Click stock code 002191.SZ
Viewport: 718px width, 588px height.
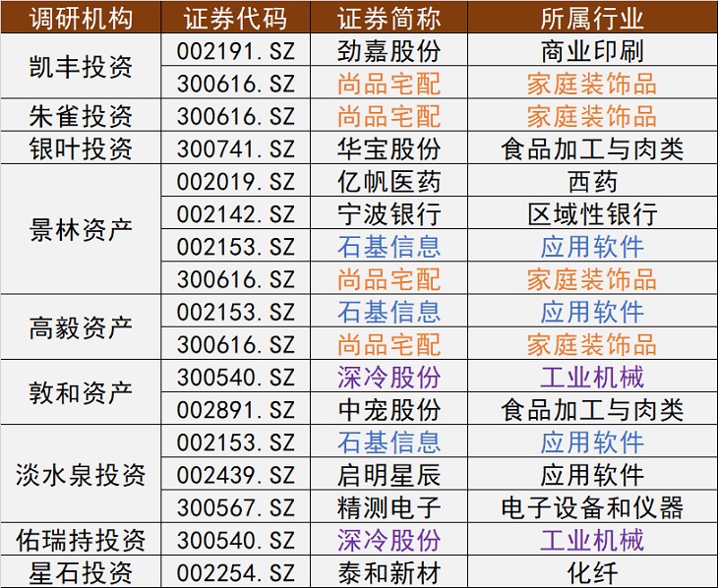tap(235, 50)
